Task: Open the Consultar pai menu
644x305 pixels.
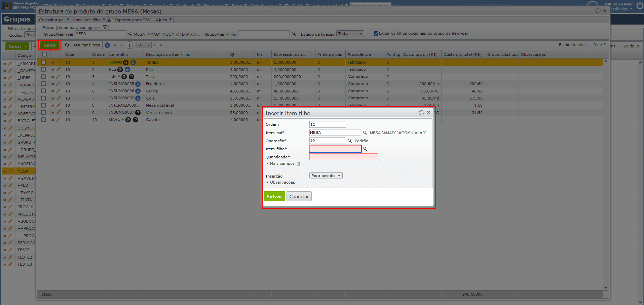Action: [54, 20]
